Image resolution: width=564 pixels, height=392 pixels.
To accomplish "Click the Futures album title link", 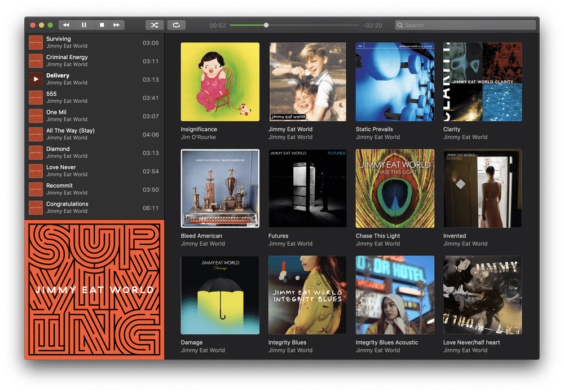I will tap(278, 236).
